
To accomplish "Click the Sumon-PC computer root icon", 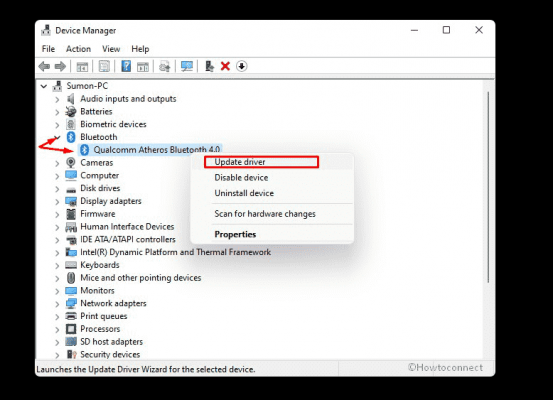I will [57, 86].
